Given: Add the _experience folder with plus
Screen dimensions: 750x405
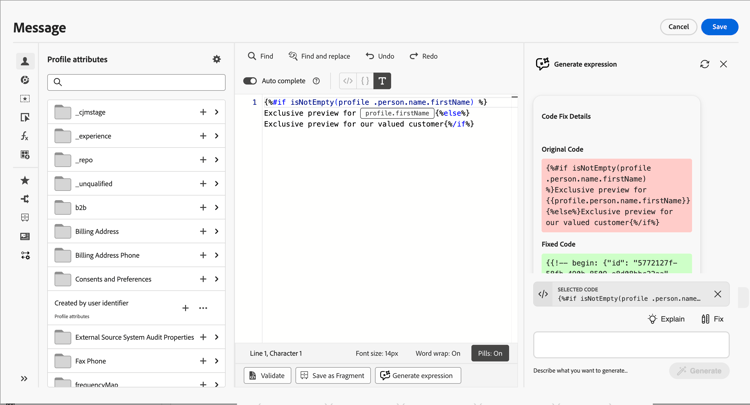Looking at the screenshot, I should point(203,136).
